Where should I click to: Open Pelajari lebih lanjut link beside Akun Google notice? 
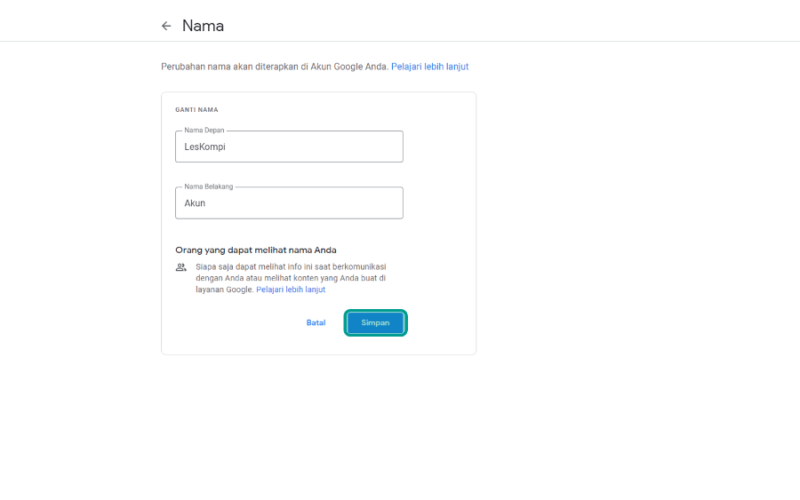[430, 66]
